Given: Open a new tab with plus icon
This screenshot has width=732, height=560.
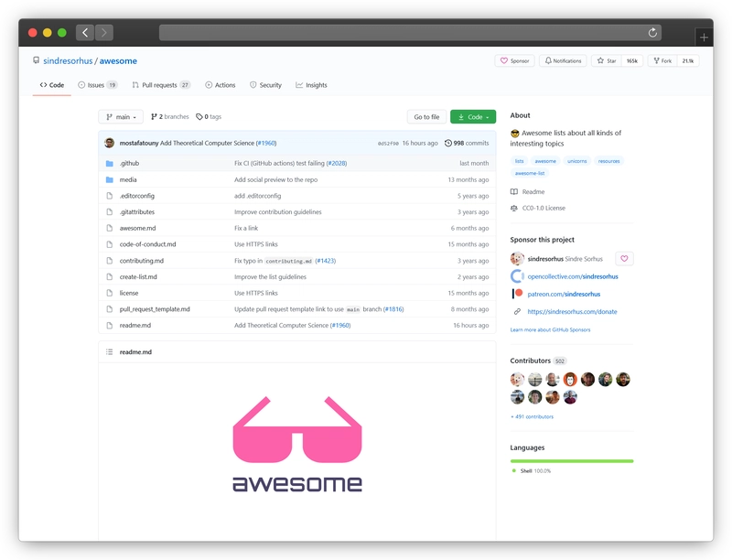Looking at the screenshot, I should (704, 38).
